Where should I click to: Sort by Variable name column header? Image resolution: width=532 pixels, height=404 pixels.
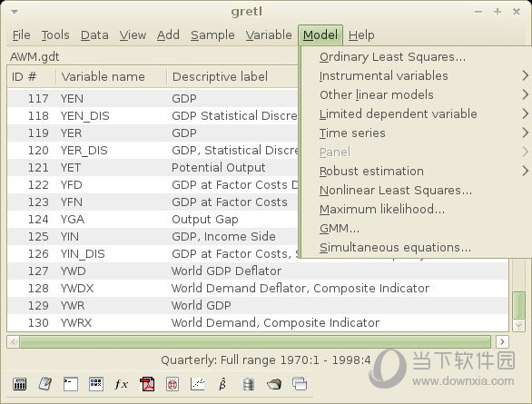[x=112, y=76]
